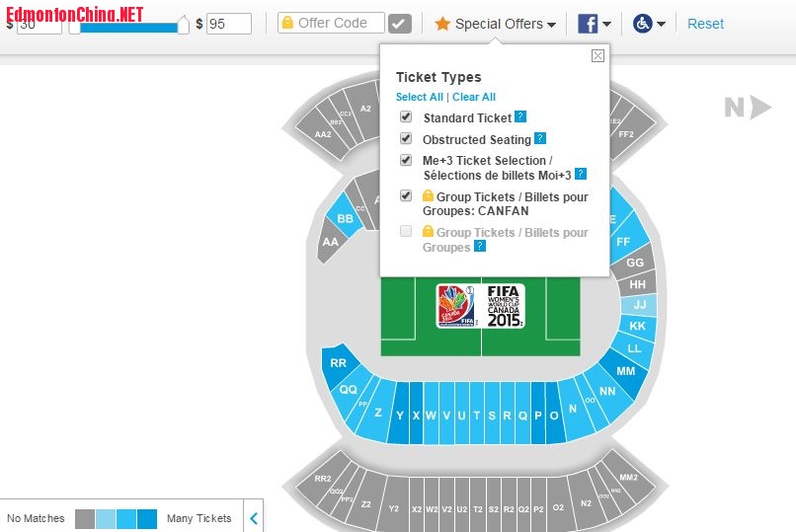Collapse the ticket legend panel arrow

tap(254, 517)
